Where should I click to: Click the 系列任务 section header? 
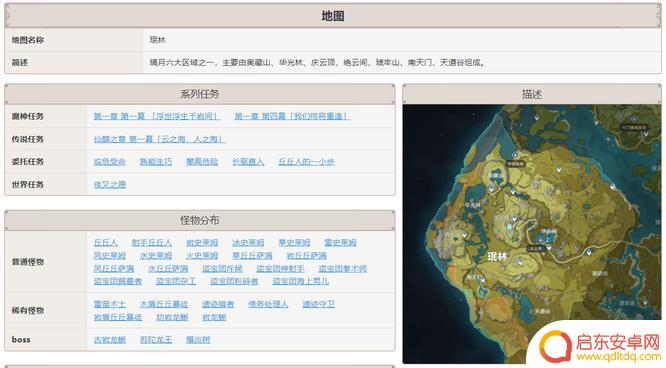[200, 94]
